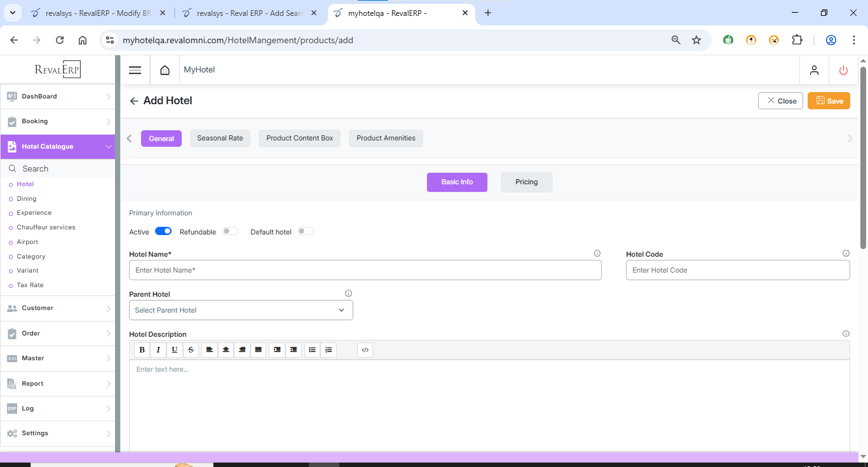
Task: Click the red power logout icon
Action: [x=843, y=71]
